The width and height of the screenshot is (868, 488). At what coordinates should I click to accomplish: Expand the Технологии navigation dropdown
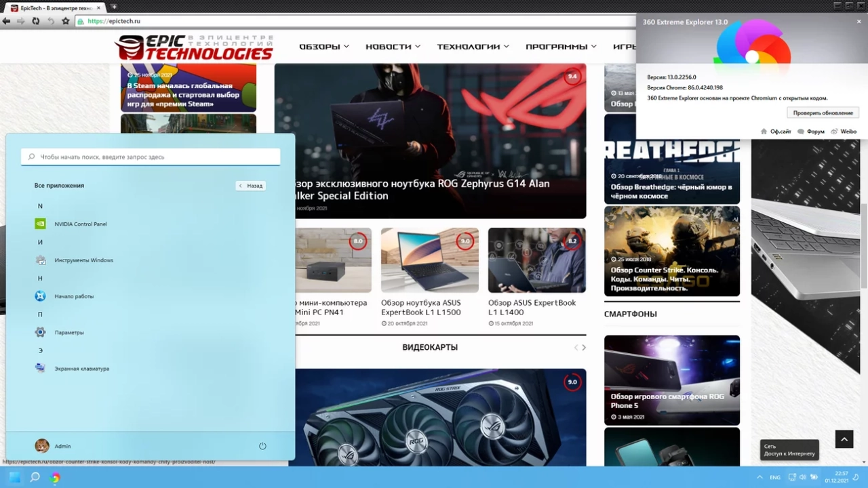click(473, 47)
